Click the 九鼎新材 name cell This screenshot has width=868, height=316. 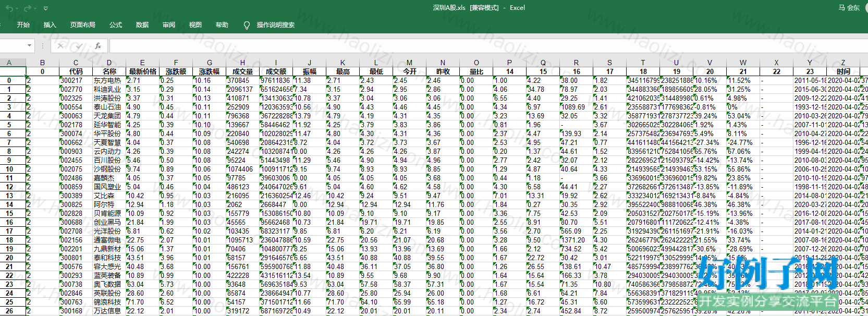(x=109, y=249)
